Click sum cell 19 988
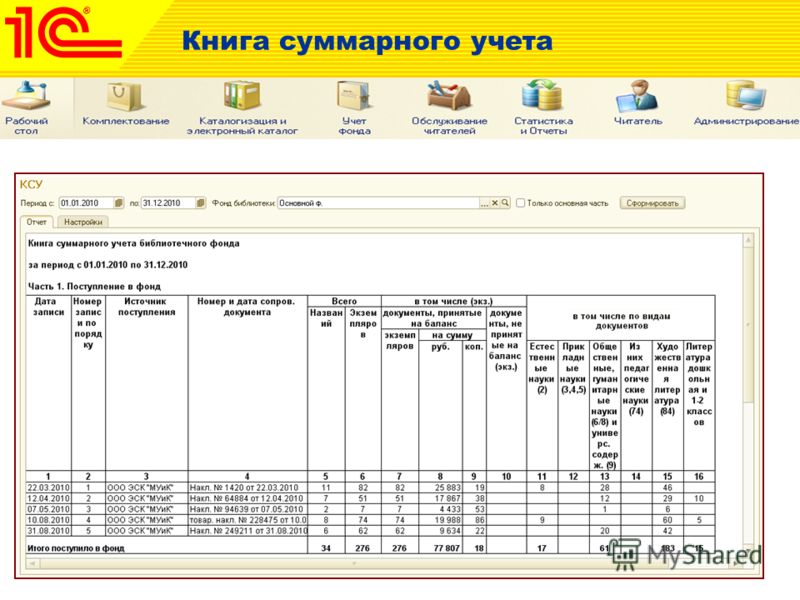Image resolution: width=800 pixels, height=600 pixels. (440, 520)
